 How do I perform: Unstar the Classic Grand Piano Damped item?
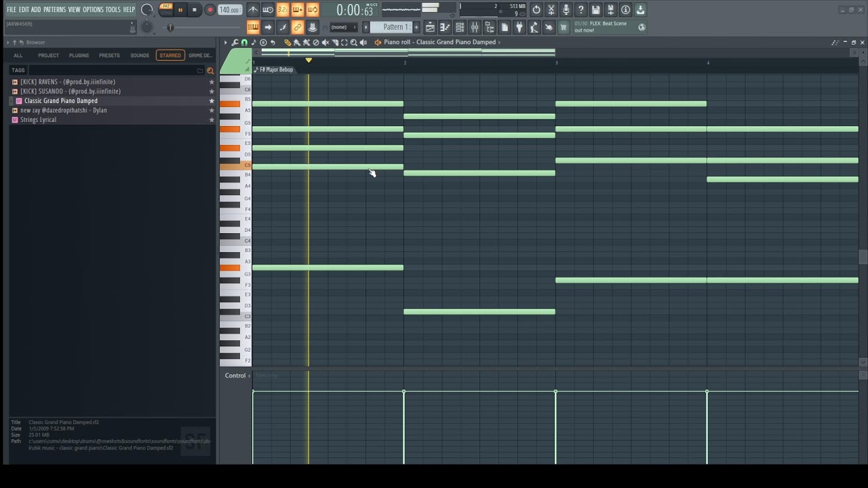coord(212,101)
